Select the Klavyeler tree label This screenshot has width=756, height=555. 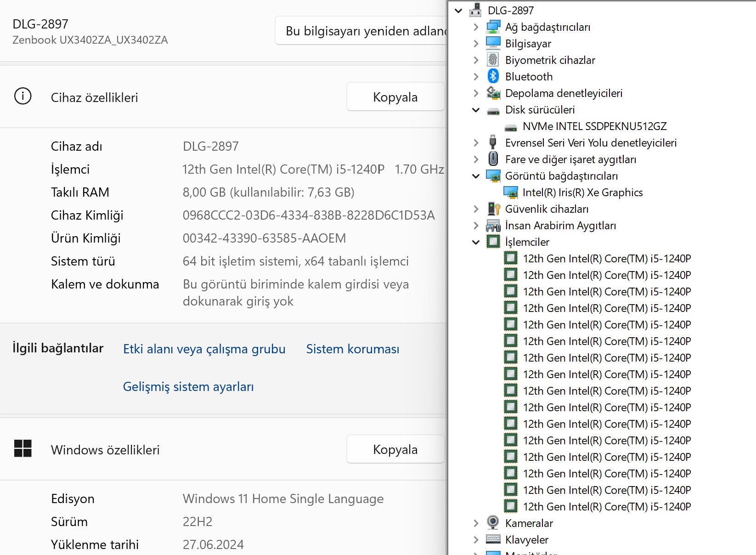[527, 540]
